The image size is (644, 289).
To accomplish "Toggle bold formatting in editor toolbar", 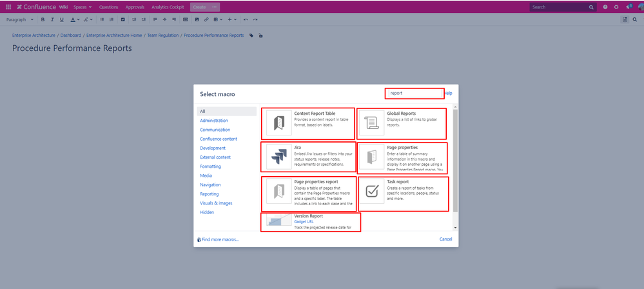I will tap(43, 19).
